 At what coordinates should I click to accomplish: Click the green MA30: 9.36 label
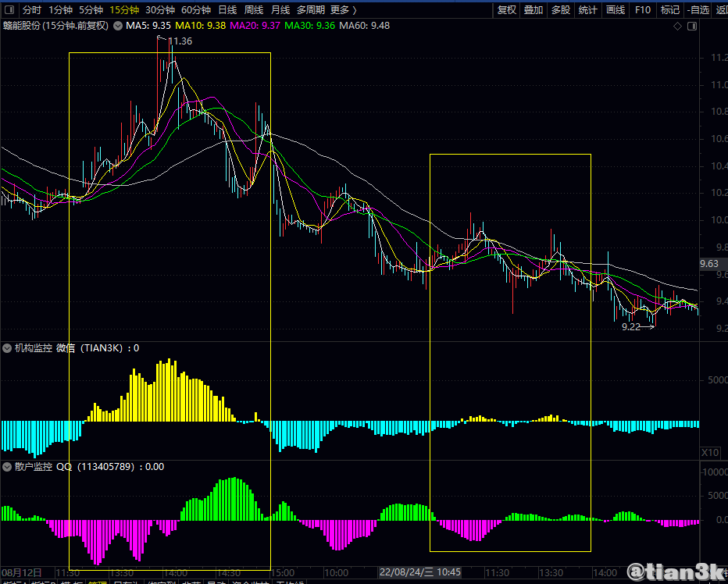(x=309, y=26)
